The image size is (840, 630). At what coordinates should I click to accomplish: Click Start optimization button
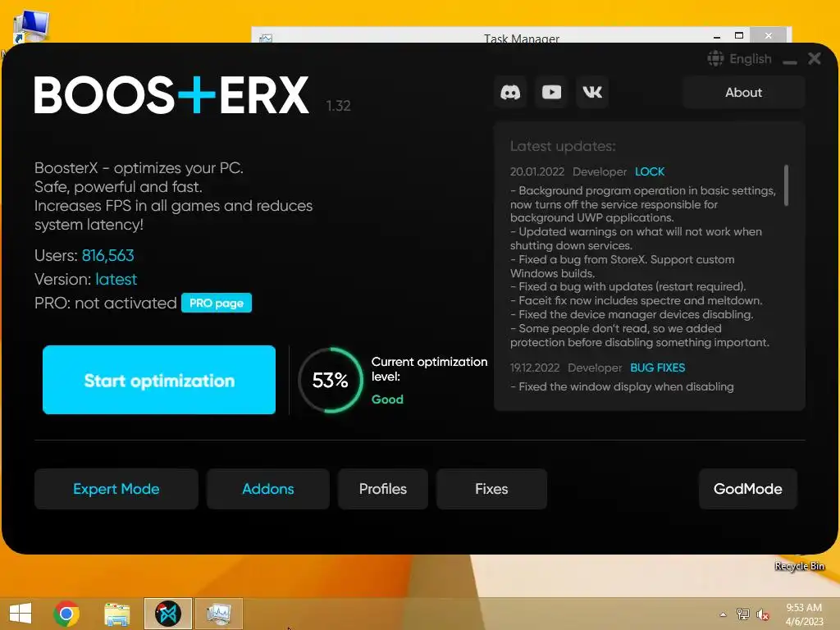click(x=159, y=380)
